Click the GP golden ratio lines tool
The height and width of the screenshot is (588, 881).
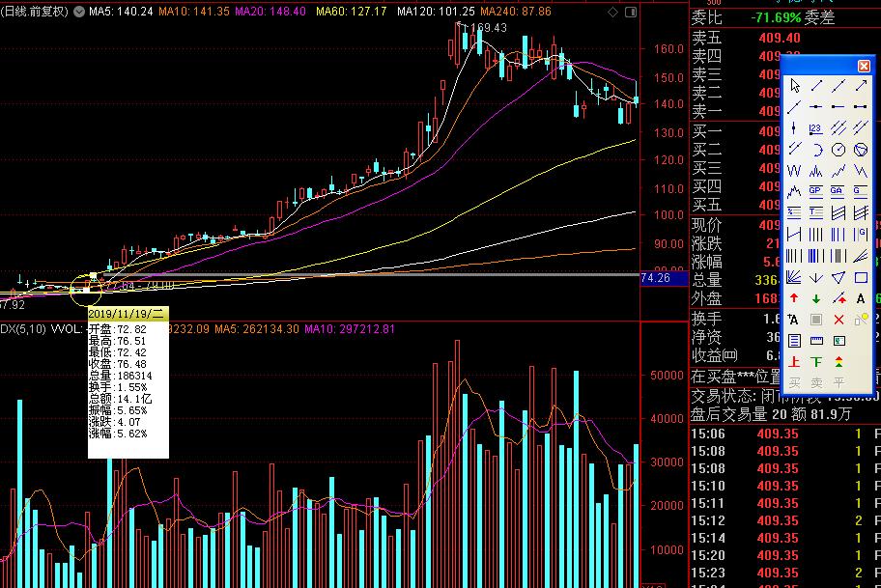816,191
